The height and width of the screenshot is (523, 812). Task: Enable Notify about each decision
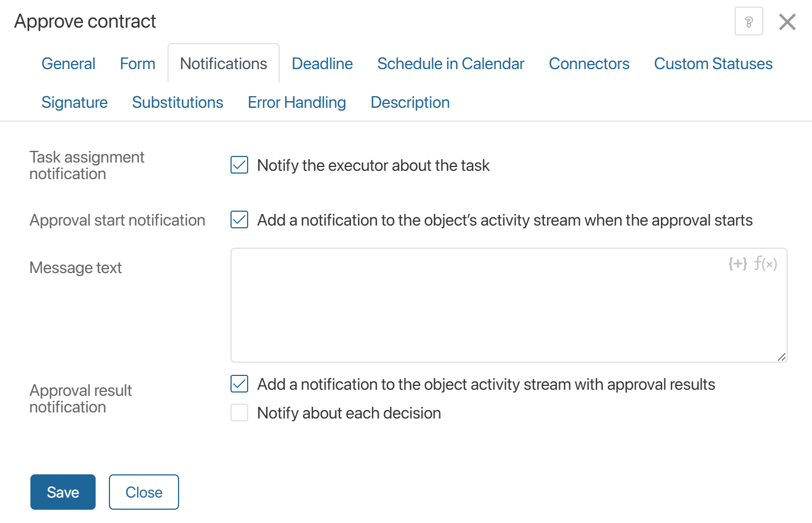tap(239, 412)
